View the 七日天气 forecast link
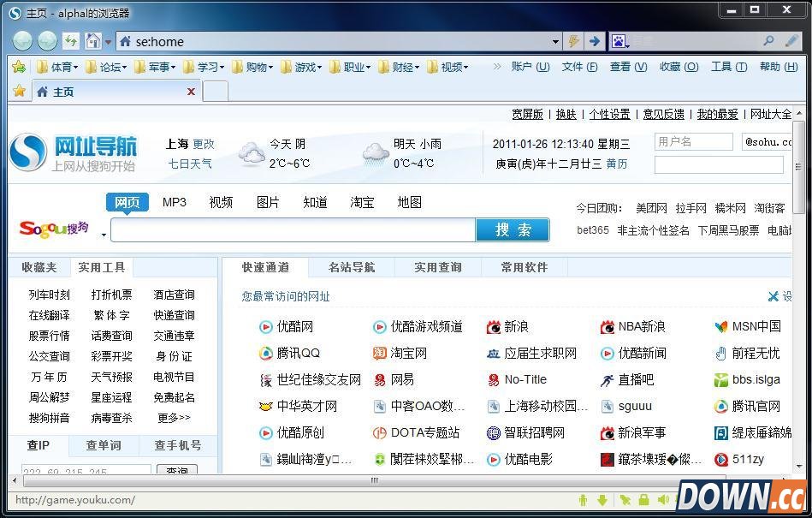 pos(190,164)
